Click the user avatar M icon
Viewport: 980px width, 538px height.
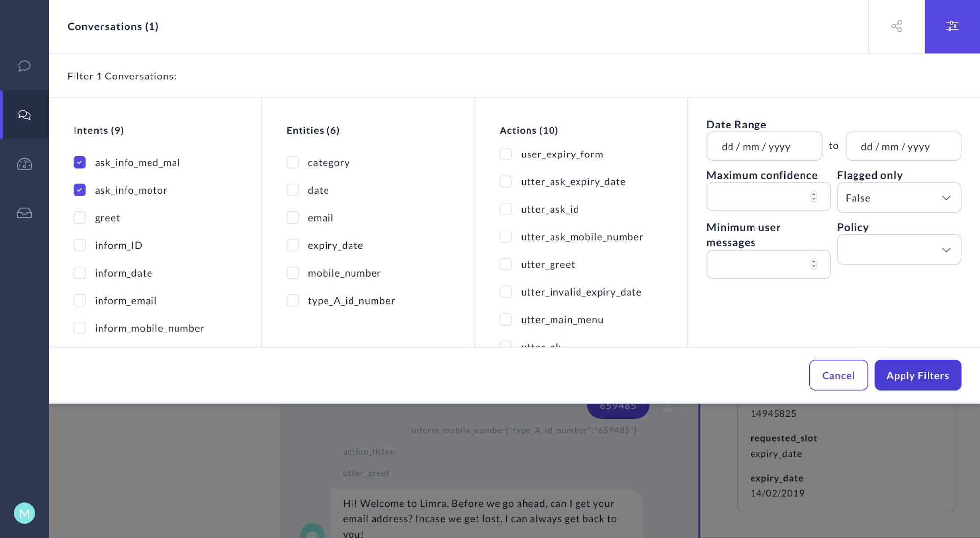[x=25, y=513]
